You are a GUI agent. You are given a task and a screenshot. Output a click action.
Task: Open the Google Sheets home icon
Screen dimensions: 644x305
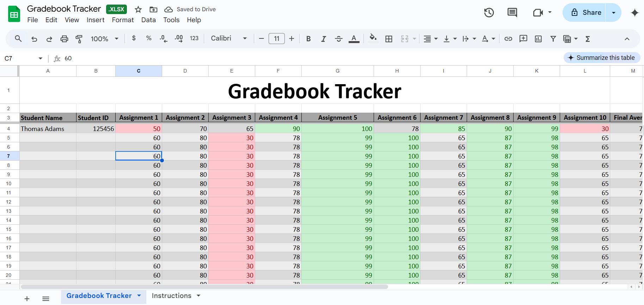[14, 14]
